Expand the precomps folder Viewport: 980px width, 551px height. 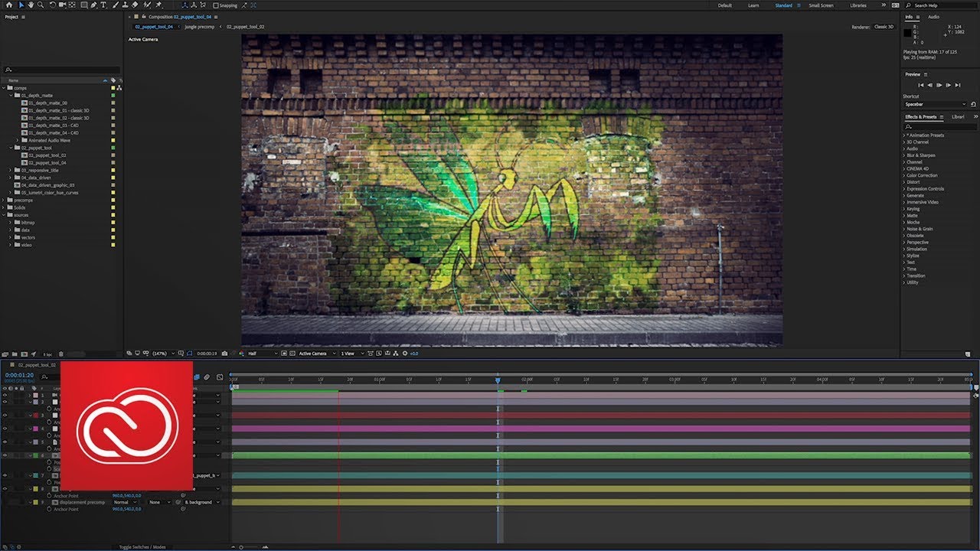(4, 200)
